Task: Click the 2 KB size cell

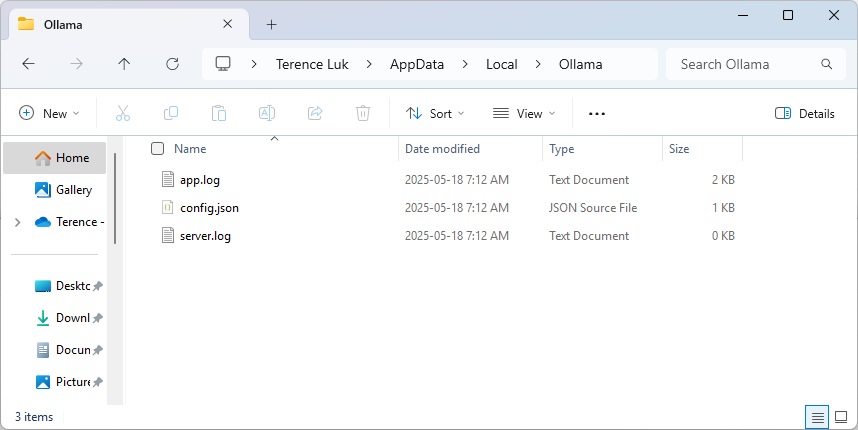Action: (x=723, y=179)
